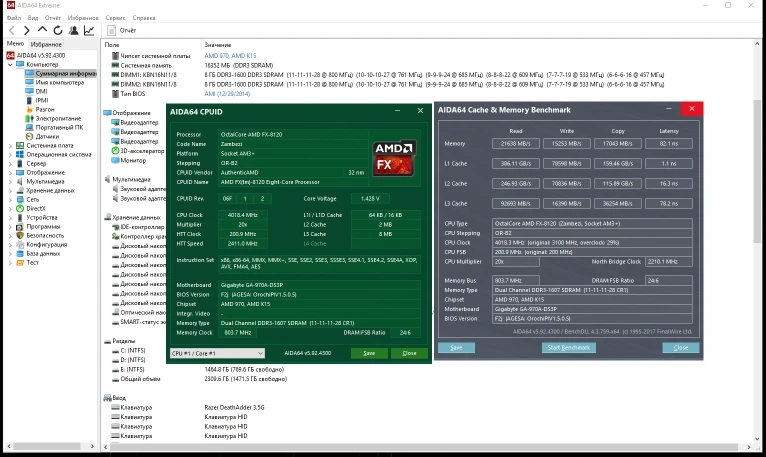The height and width of the screenshot is (457, 766).
Task: Click the bottom horizontal scrollbar of the report
Action: pos(424,447)
